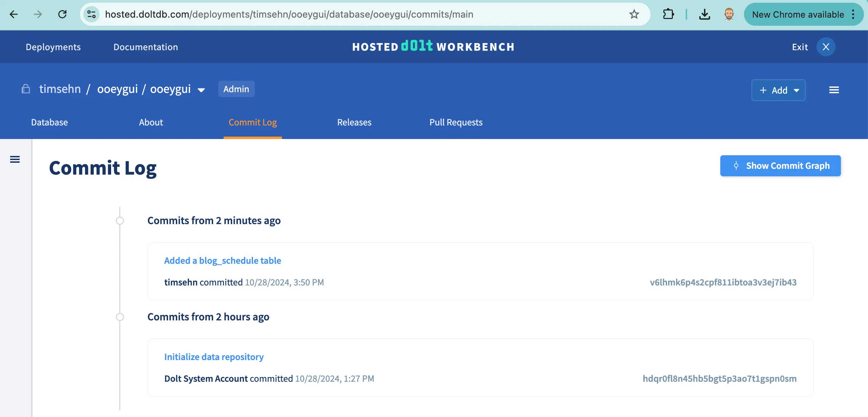Switch to the Releases tab
This screenshot has width=868, height=417.
tap(354, 122)
